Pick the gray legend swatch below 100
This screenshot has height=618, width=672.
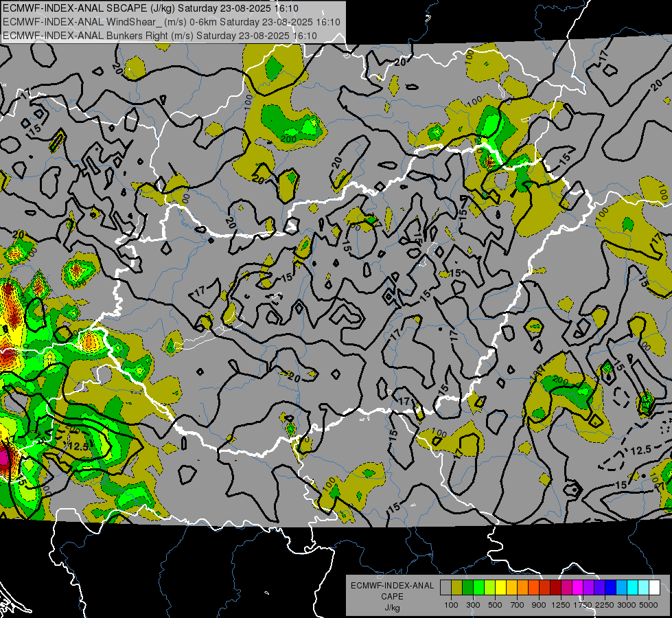(445, 588)
